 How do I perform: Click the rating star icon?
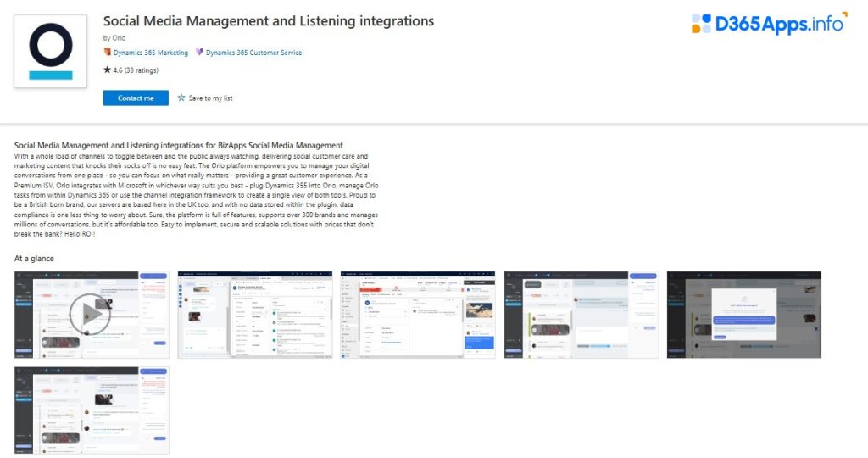tap(107, 70)
